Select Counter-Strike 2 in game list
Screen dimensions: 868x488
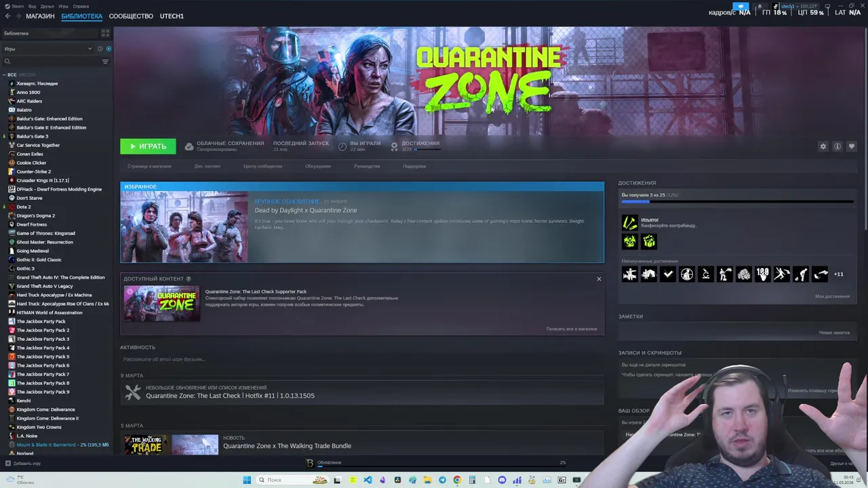tap(34, 171)
